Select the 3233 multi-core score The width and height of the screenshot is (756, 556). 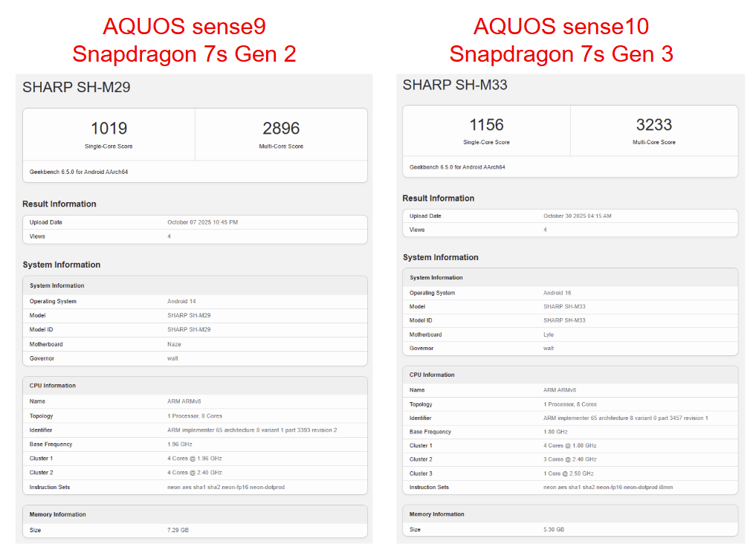654,124
